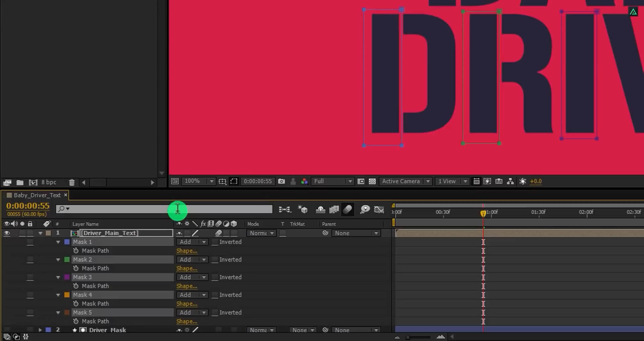The width and height of the screenshot is (644, 341).
Task: Click Shape... link for Mask 1 path
Action: point(187,251)
